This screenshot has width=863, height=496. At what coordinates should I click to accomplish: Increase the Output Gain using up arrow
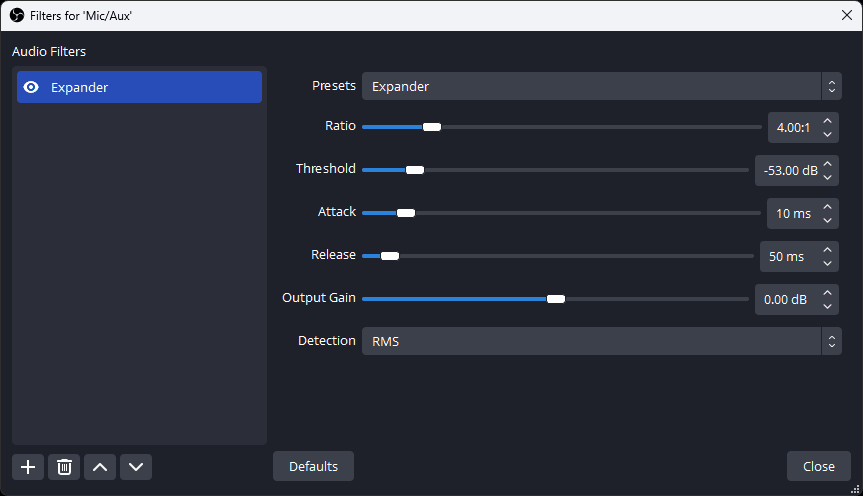[x=827, y=293]
